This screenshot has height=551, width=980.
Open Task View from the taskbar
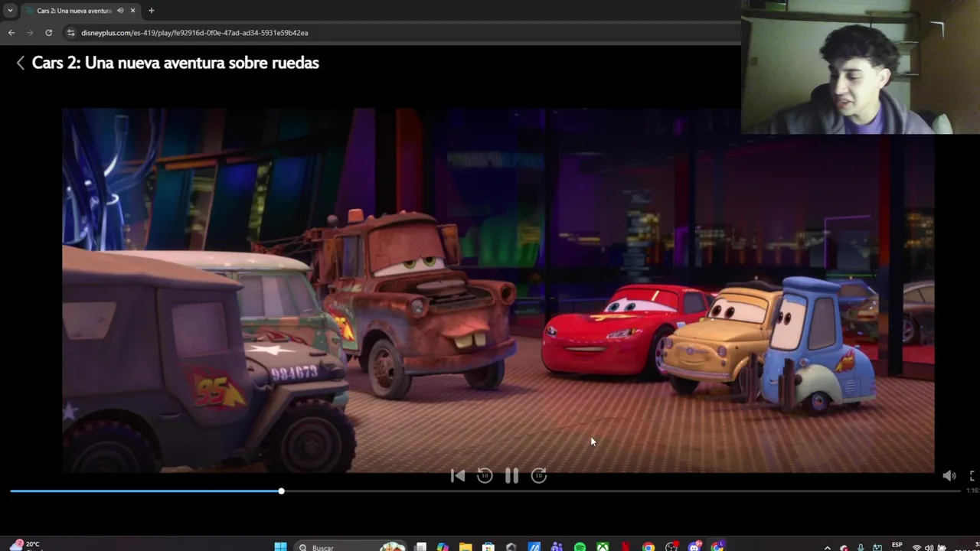tap(420, 547)
